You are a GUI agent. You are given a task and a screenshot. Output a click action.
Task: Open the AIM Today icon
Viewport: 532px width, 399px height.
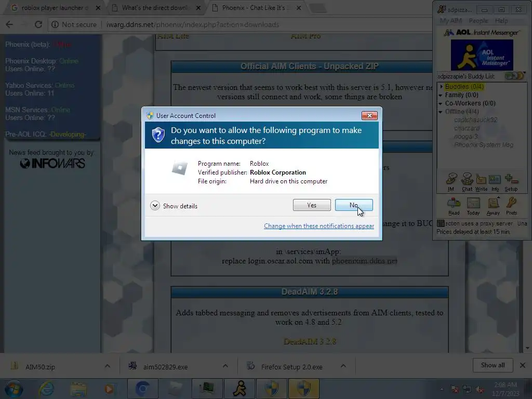click(473, 206)
